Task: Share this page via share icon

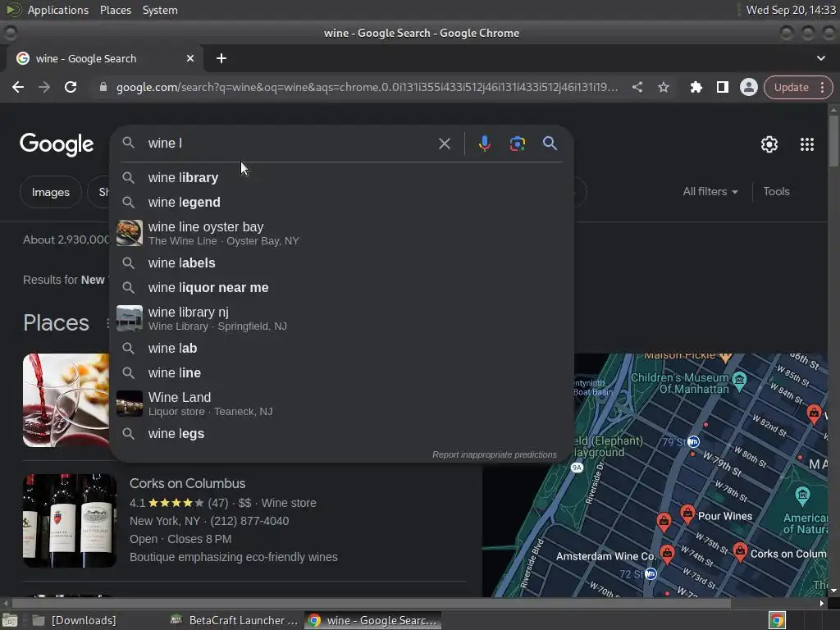Action: (637, 87)
